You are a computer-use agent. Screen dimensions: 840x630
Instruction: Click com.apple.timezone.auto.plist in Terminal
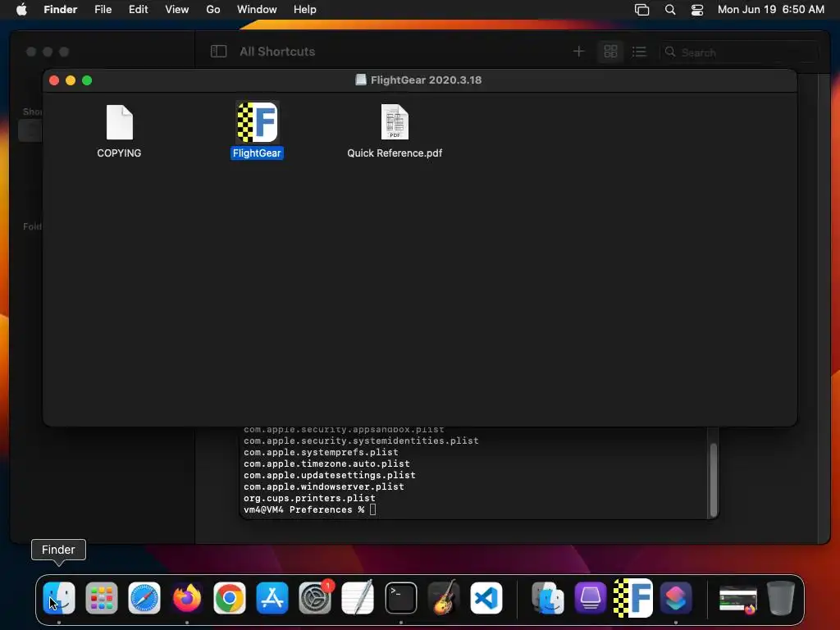(326, 463)
